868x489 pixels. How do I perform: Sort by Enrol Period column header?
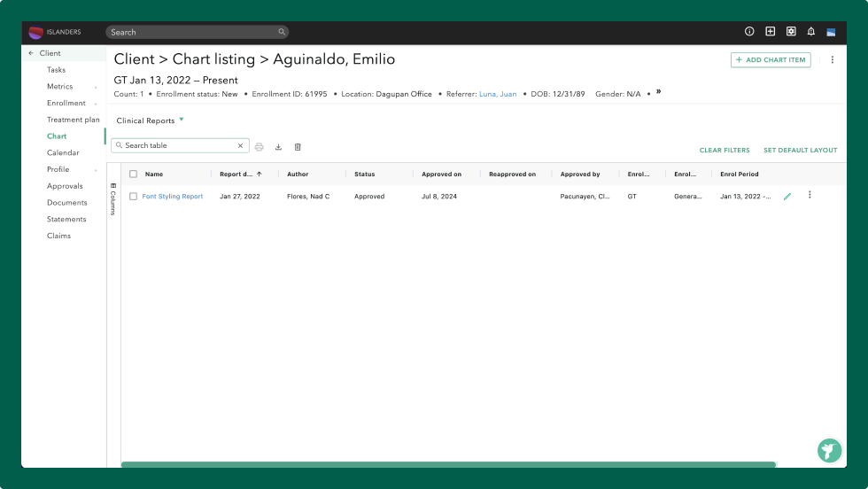click(739, 174)
